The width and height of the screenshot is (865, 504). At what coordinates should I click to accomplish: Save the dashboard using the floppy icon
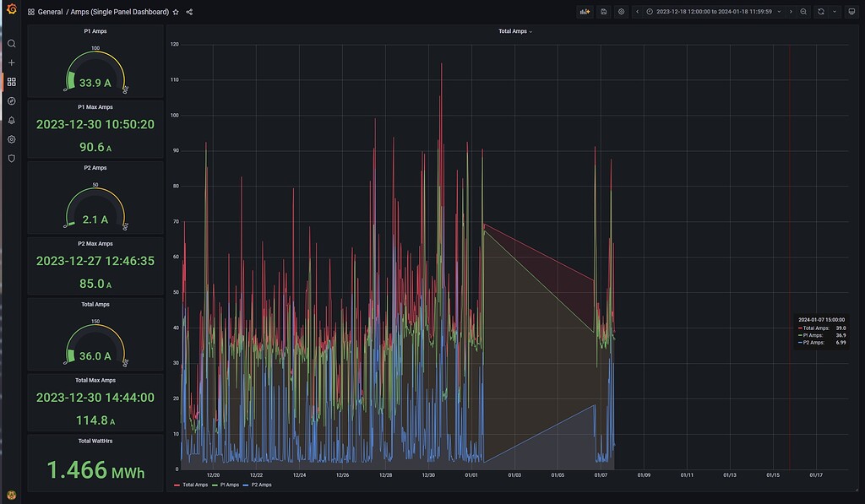tap(604, 11)
